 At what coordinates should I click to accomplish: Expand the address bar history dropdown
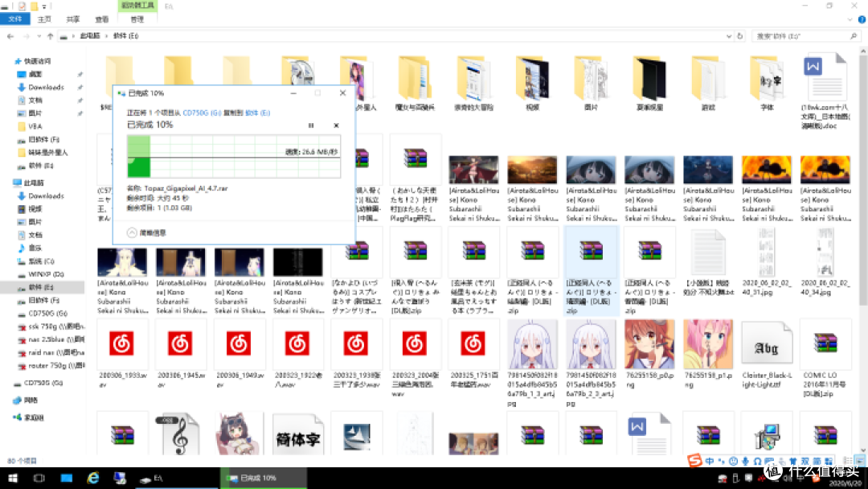coord(728,36)
